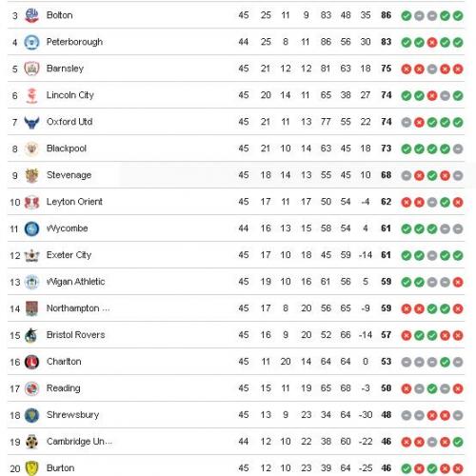Open Oxford Utd's bull-head crest
The height and width of the screenshot is (476, 476).
coord(31,122)
